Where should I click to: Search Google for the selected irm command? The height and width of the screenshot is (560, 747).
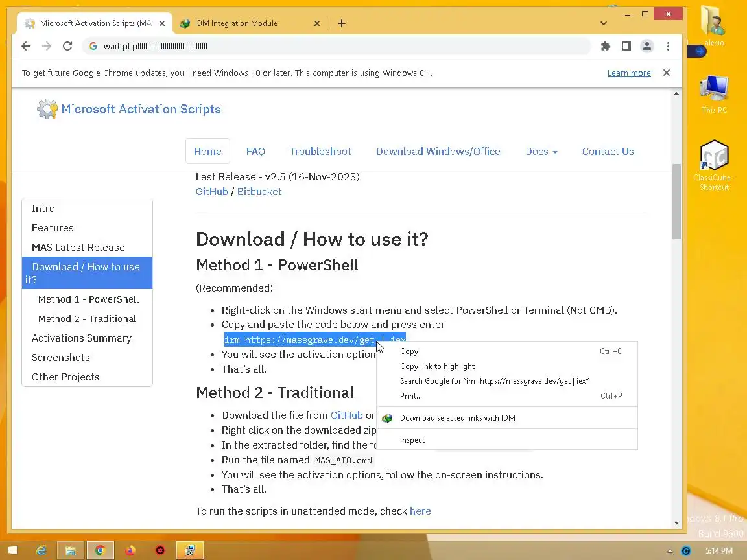(x=507, y=381)
